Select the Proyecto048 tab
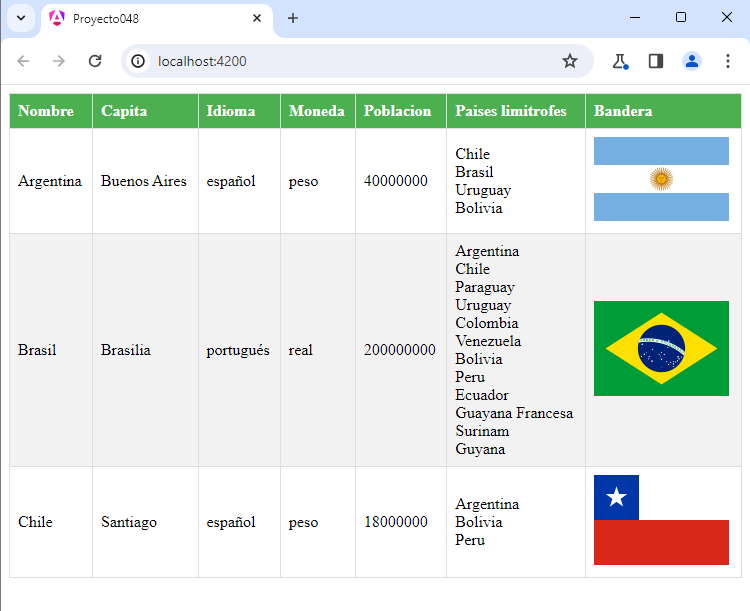Viewport: 750px width, 611px height. pyautogui.click(x=156, y=19)
